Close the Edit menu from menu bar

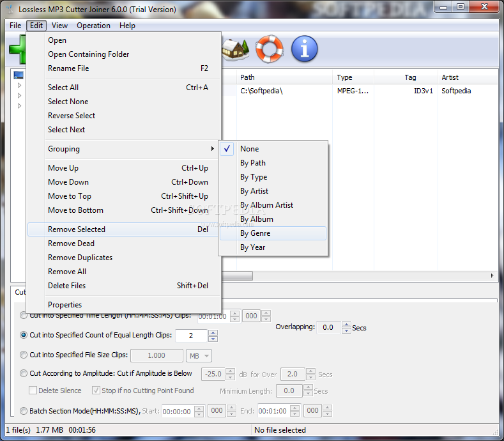[36, 26]
